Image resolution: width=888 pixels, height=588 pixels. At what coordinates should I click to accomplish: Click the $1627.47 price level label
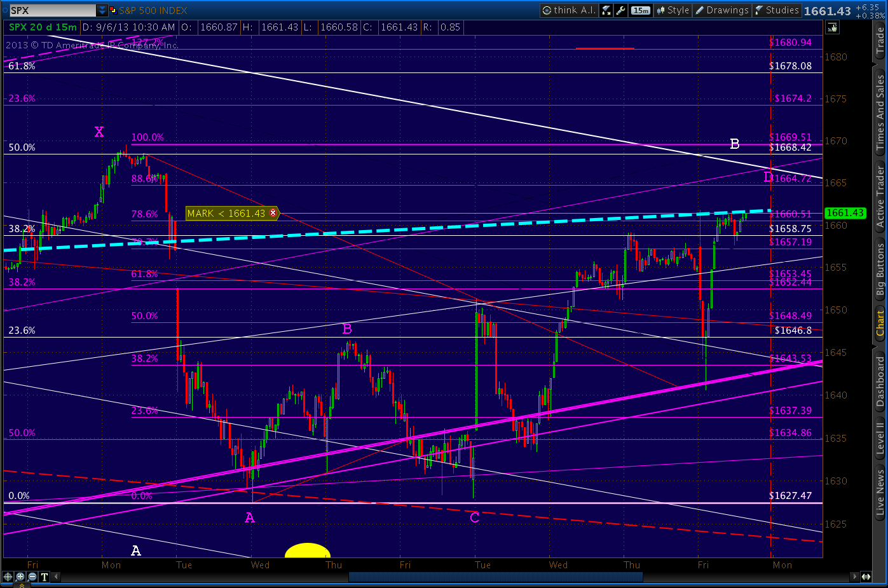(x=790, y=496)
